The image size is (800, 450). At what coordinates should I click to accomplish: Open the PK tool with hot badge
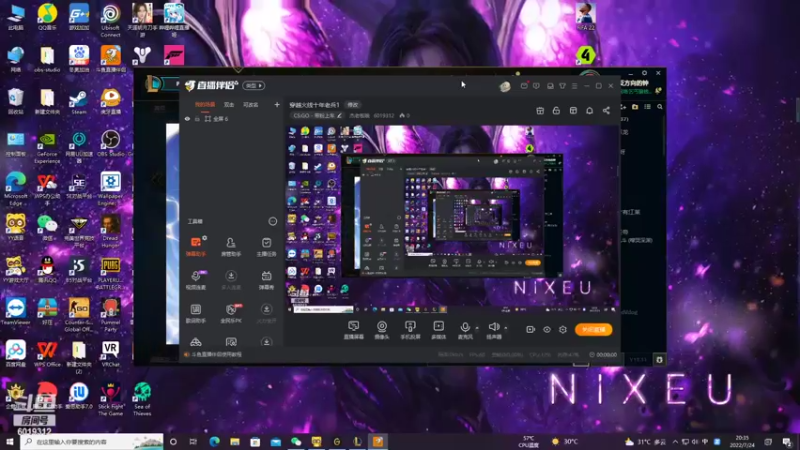231,313
